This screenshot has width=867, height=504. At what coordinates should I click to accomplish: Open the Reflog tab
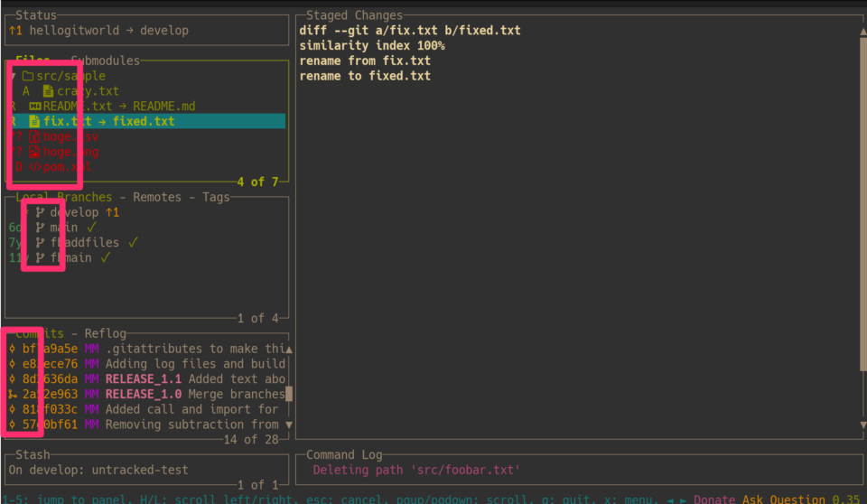click(105, 333)
